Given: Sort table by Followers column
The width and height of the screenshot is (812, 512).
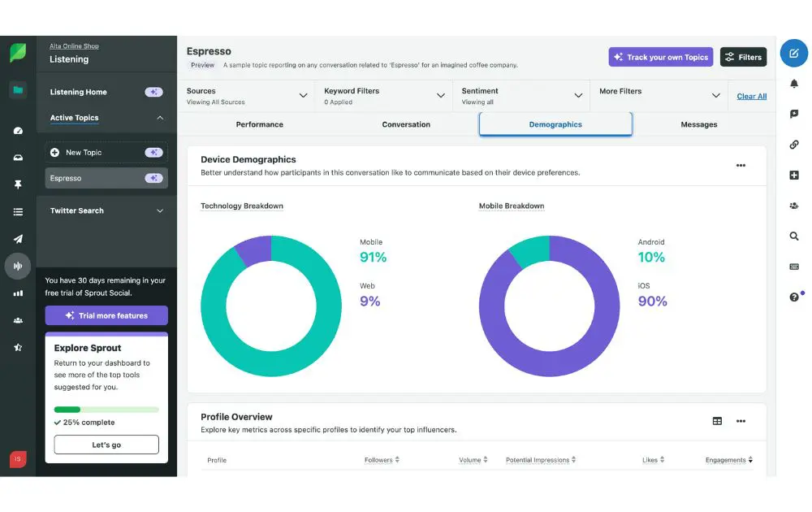Looking at the screenshot, I should 382,460.
